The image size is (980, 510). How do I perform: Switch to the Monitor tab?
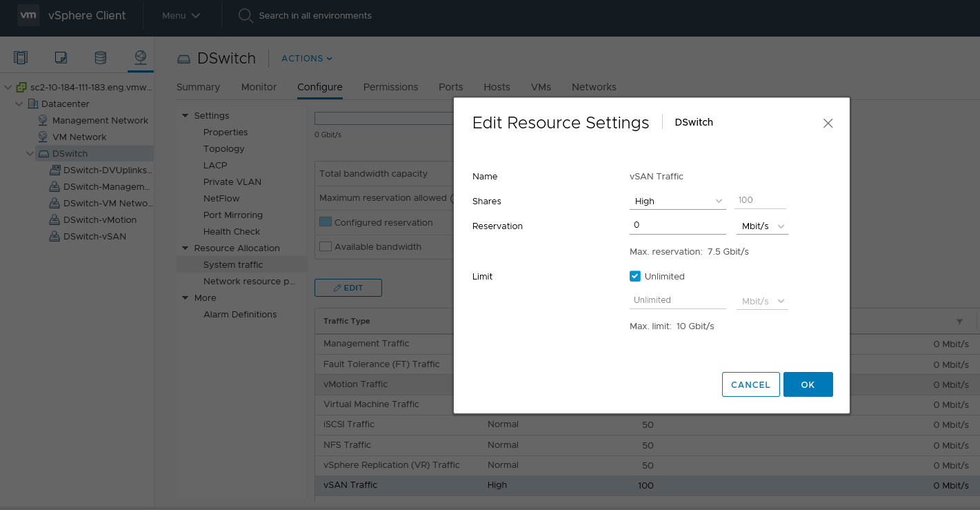(259, 87)
